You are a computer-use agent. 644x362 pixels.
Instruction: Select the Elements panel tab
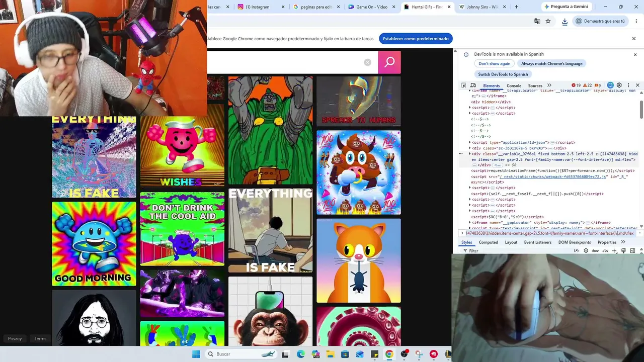pyautogui.click(x=491, y=85)
